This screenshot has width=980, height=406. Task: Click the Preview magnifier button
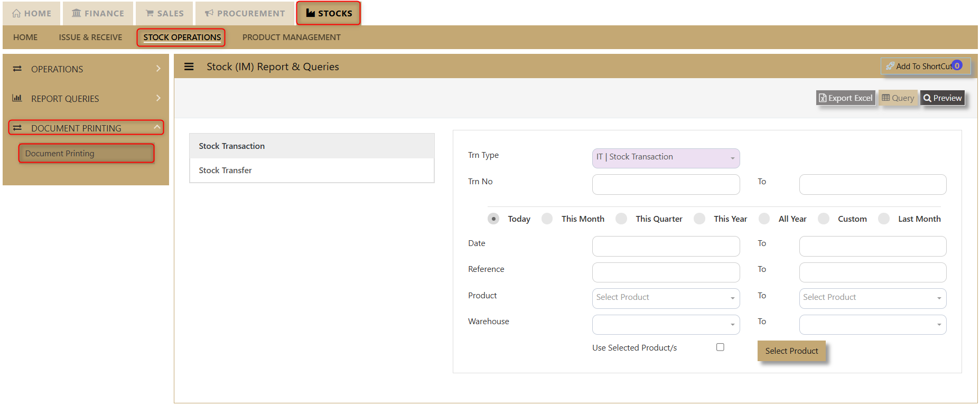click(x=927, y=98)
